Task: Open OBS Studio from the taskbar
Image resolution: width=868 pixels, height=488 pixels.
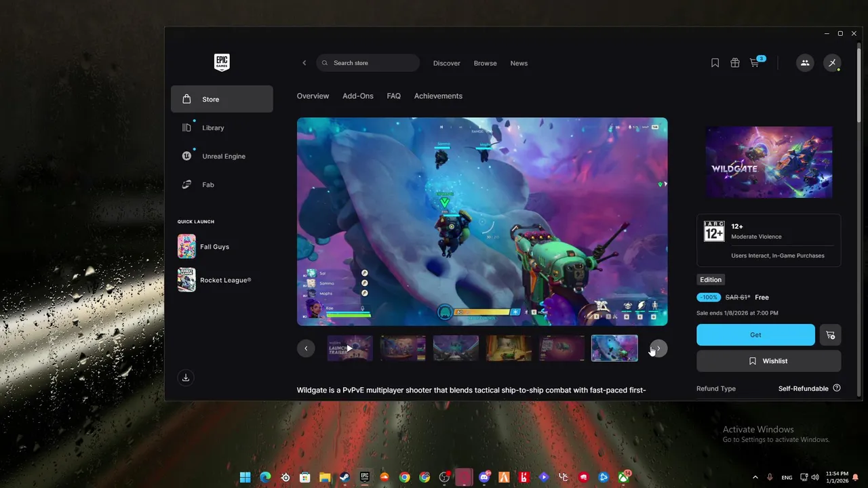Action: tap(444, 477)
